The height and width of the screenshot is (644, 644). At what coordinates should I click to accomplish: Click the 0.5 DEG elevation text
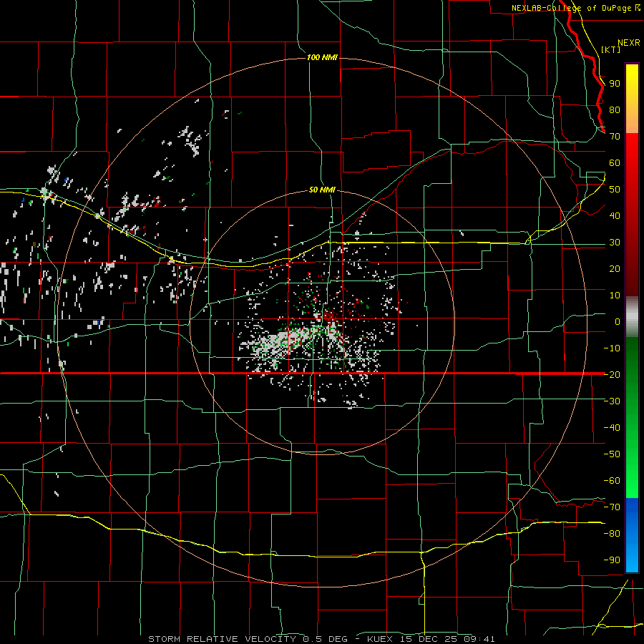click(325, 639)
